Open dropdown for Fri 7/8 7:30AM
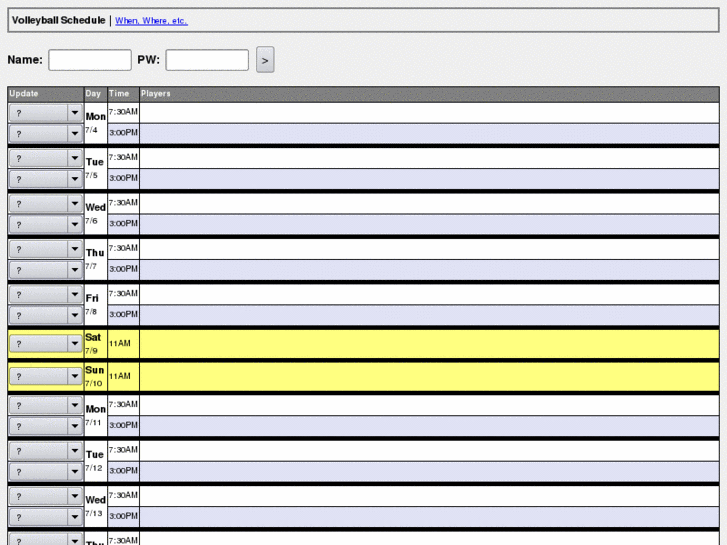Image resolution: width=727 pixels, height=545 pixels. click(x=45, y=295)
